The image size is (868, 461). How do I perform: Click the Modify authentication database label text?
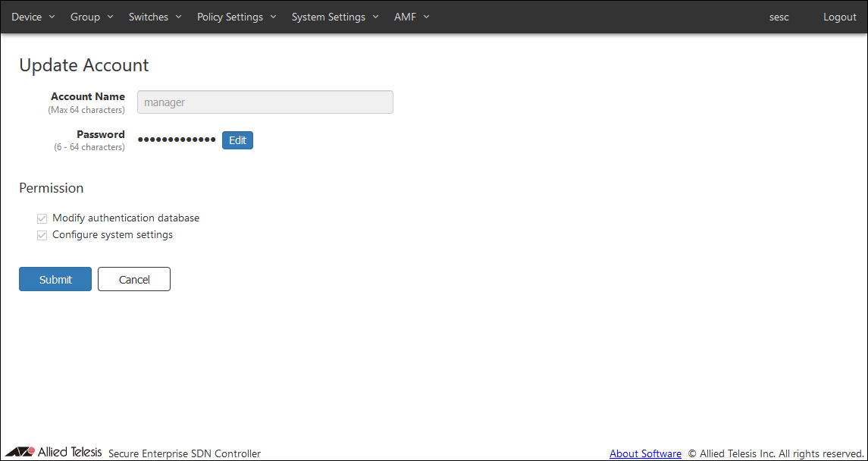point(126,218)
